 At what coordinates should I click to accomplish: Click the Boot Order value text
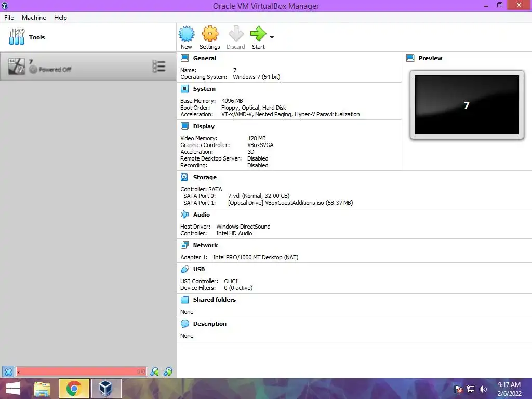pyautogui.click(x=254, y=108)
